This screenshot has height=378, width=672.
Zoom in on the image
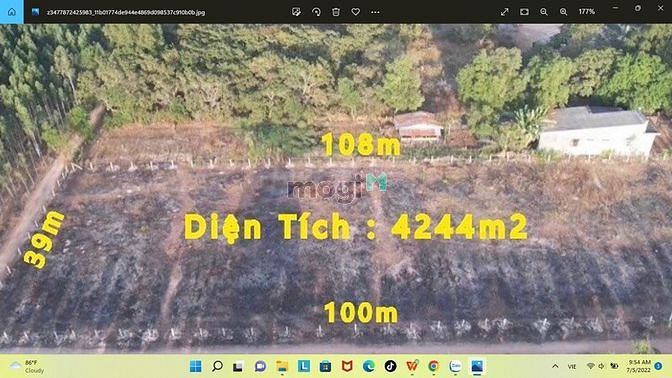[563, 12]
